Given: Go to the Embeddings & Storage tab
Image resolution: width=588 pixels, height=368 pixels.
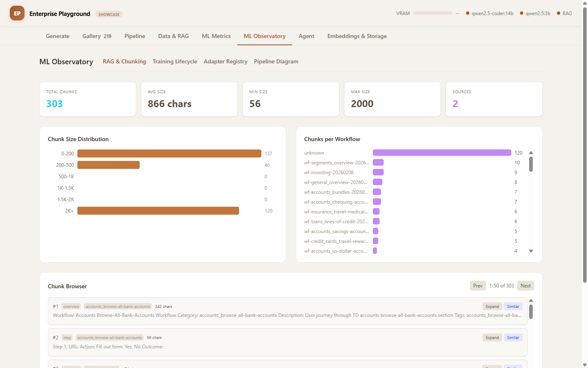Looking at the screenshot, I should [x=357, y=36].
